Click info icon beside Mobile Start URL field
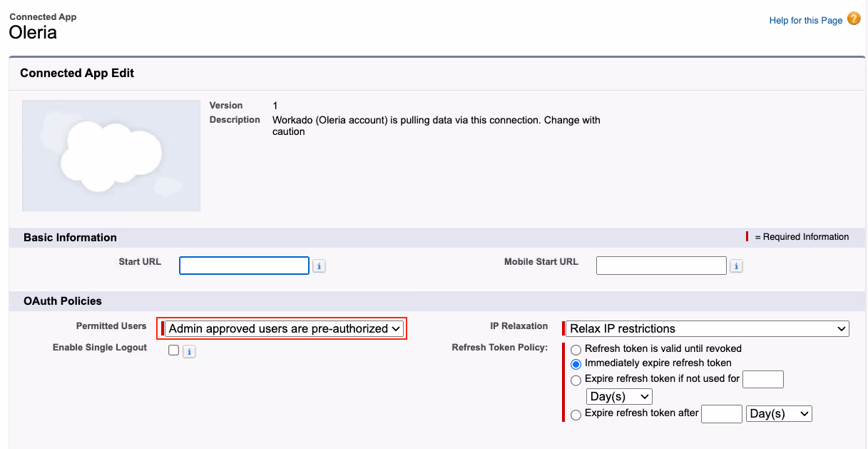Image resolution: width=868 pixels, height=449 pixels. [x=736, y=266]
